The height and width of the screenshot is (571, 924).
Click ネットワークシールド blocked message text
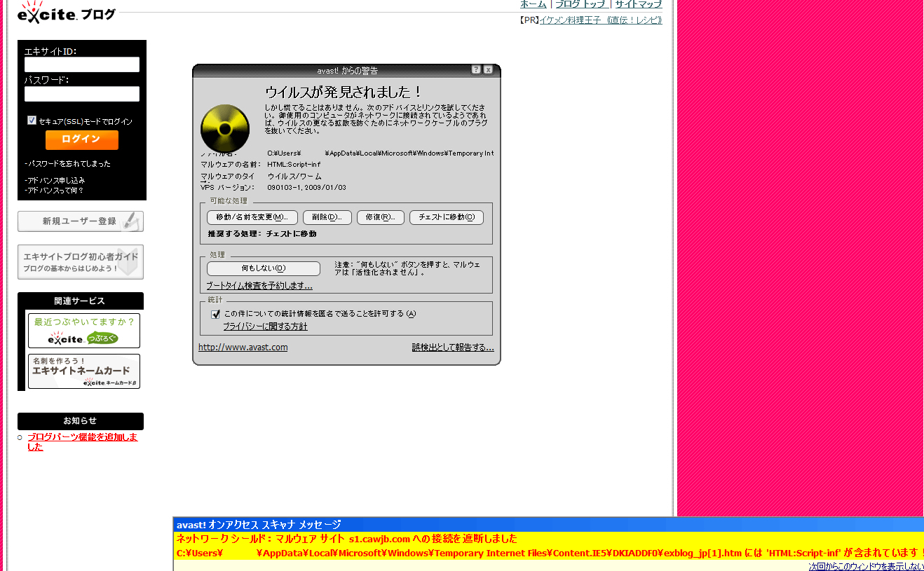click(x=347, y=539)
